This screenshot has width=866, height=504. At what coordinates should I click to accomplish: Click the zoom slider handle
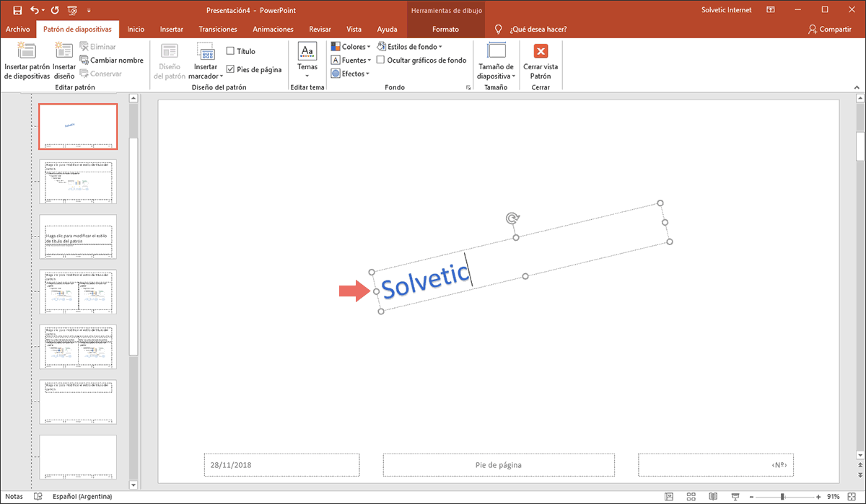(x=782, y=496)
